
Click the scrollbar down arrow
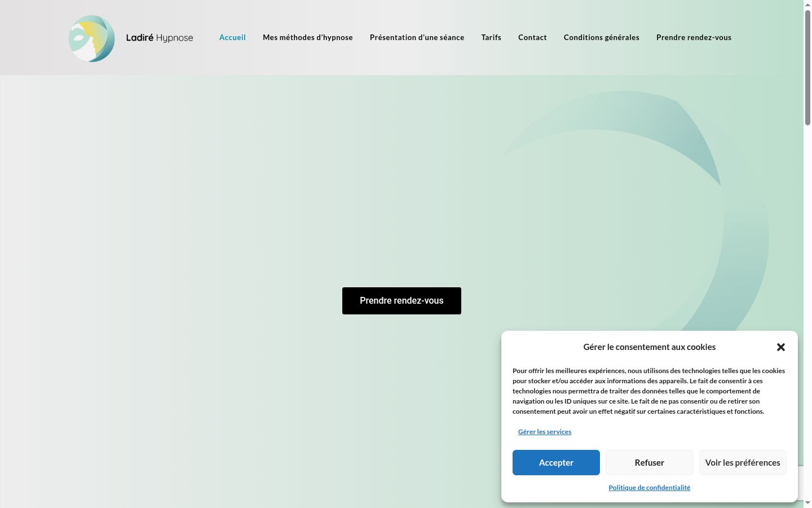(807, 503)
